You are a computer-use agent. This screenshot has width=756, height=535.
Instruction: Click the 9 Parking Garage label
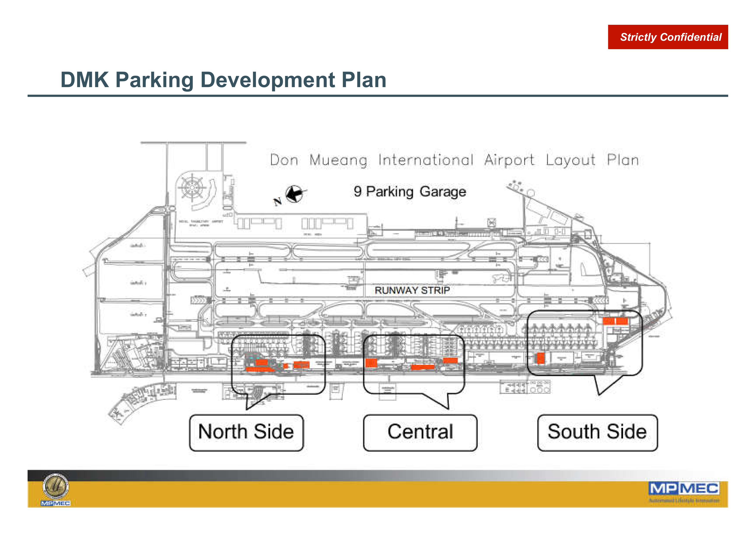tap(410, 192)
